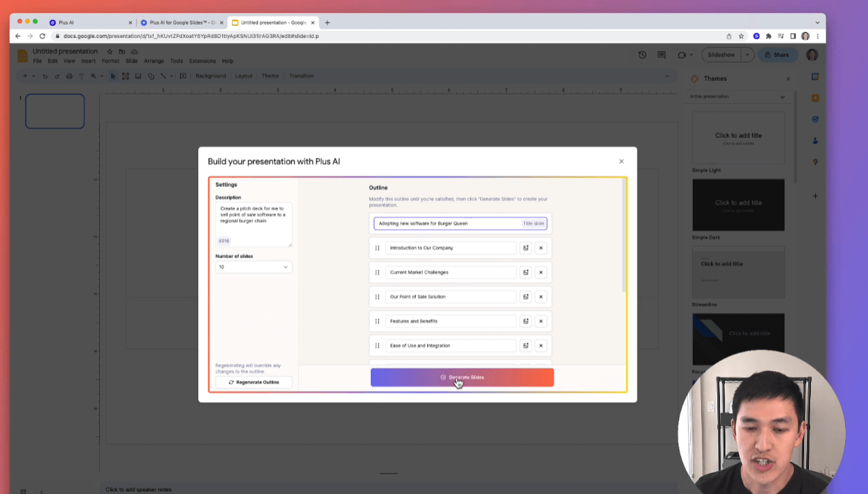
Task: Open the Help menu
Action: point(228,61)
